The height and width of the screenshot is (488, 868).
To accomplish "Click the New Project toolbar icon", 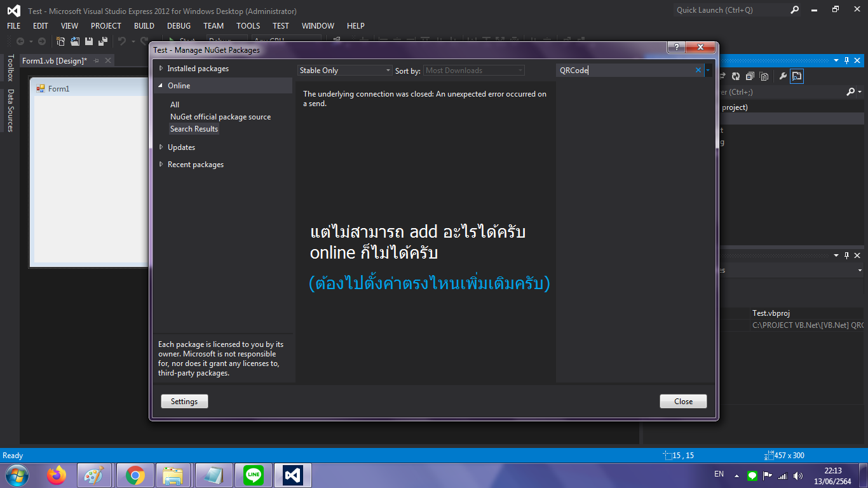I will [61, 41].
